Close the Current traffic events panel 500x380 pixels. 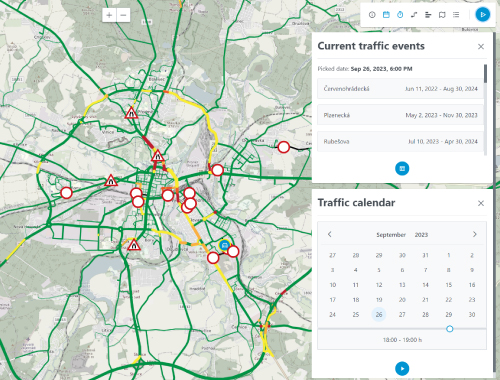[481, 46]
